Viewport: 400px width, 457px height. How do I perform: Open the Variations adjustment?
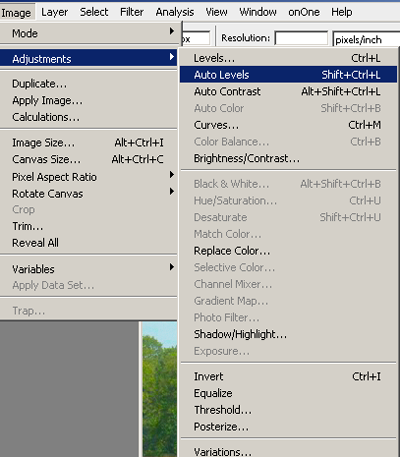pos(289,451)
